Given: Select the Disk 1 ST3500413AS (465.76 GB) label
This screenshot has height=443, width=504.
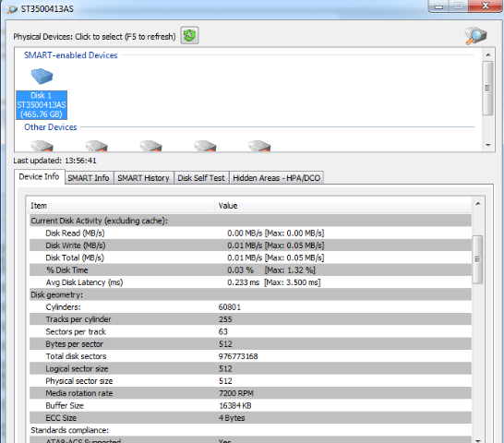Looking at the screenshot, I should tap(42, 105).
